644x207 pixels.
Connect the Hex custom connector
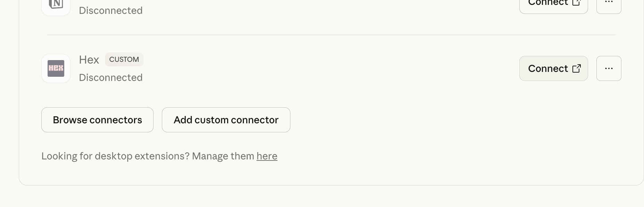(553, 68)
